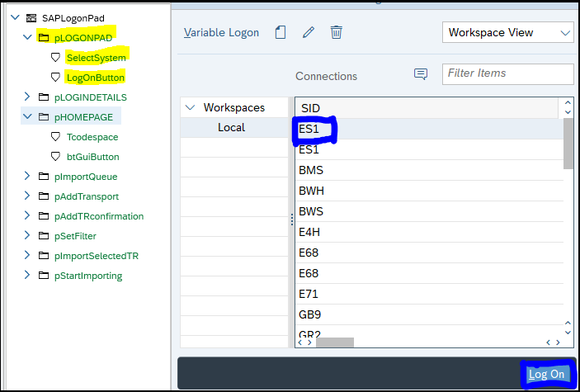This screenshot has height=392, width=580.
Task: Click the delete trash can icon
Action: tap(337, 32)
